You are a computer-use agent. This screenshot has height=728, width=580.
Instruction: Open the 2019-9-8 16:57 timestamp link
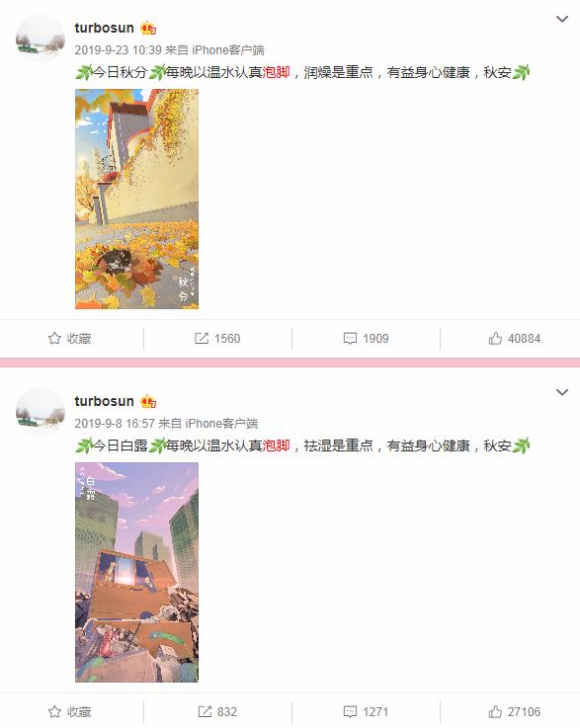click(x=115, y=424)
